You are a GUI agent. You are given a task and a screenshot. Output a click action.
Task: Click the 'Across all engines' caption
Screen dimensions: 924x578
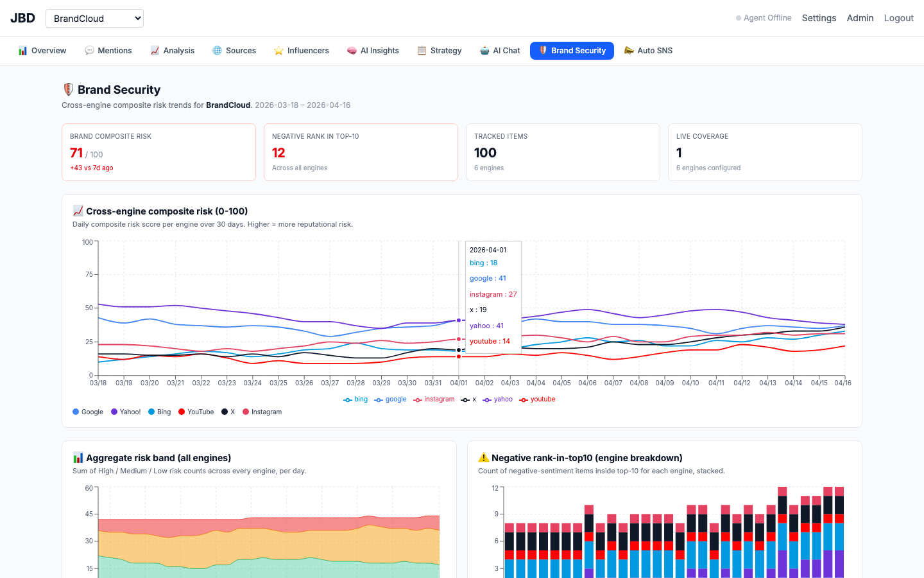(x=300, y=168)
